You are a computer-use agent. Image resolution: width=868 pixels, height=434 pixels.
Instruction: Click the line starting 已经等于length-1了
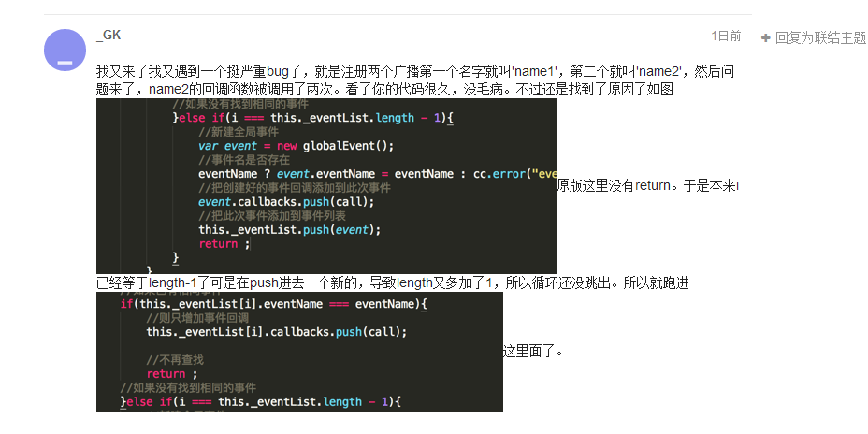[393, 283]
